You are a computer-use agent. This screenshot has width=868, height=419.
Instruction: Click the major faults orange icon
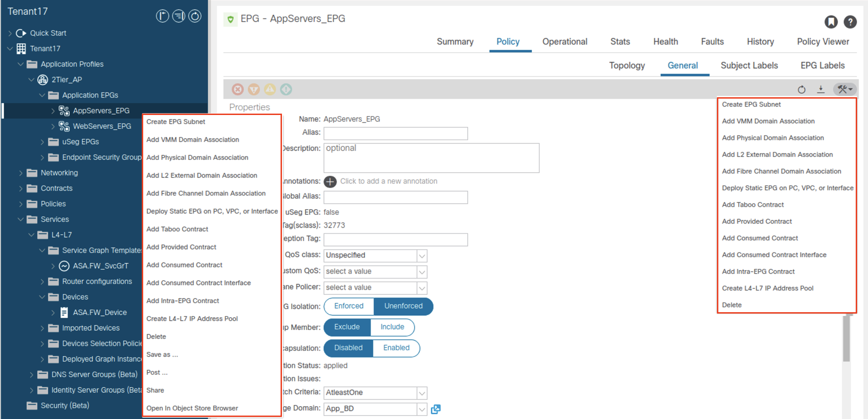254,89
